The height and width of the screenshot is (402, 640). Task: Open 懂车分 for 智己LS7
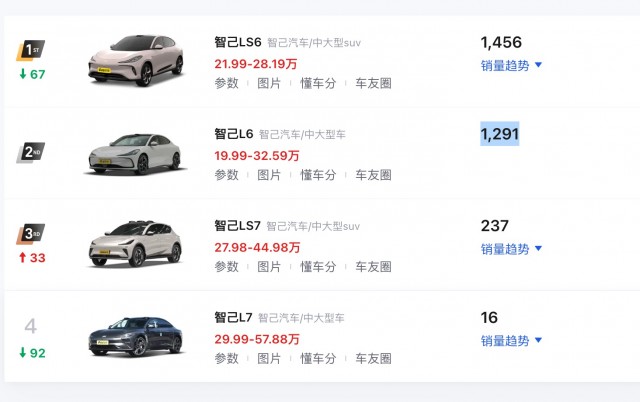tap(318, 267)
